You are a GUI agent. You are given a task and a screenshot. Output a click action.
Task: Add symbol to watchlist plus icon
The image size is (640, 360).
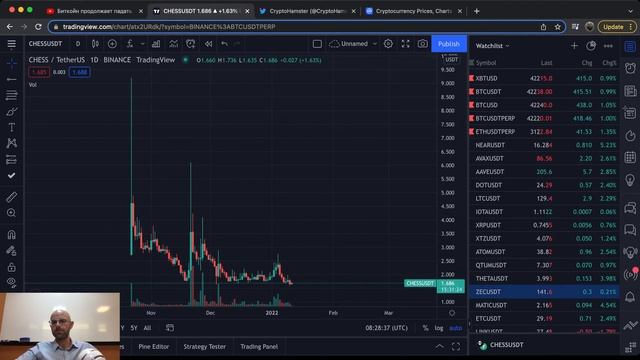point(574,46)
